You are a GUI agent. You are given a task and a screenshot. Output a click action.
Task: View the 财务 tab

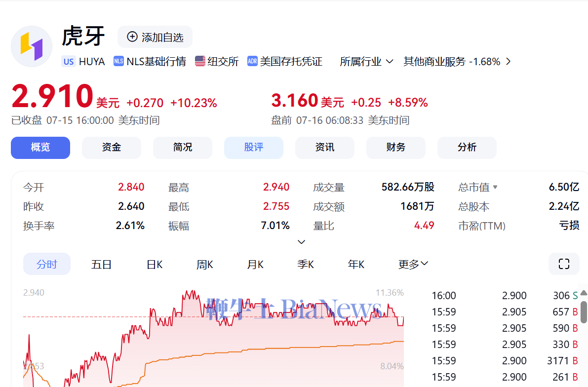tap(395, 148)
